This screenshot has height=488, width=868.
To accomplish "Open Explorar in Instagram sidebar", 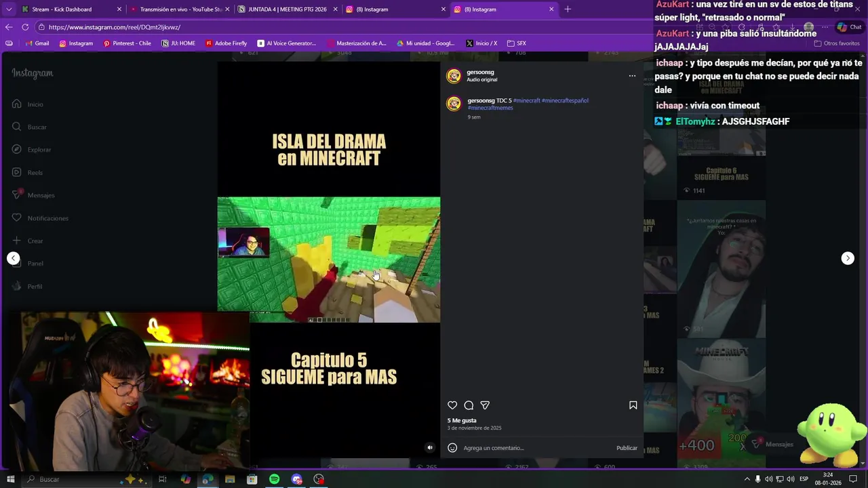I will coord(31,150).
